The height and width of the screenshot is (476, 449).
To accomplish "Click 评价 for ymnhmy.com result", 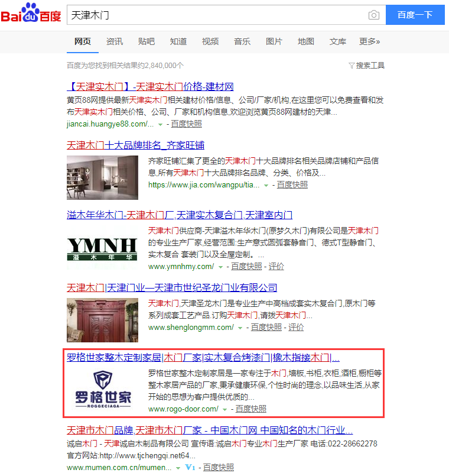I will click(276, 267).
